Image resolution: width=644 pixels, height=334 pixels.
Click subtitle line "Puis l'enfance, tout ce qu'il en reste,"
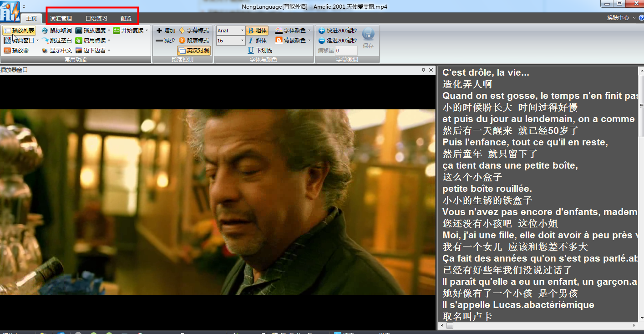525,142
